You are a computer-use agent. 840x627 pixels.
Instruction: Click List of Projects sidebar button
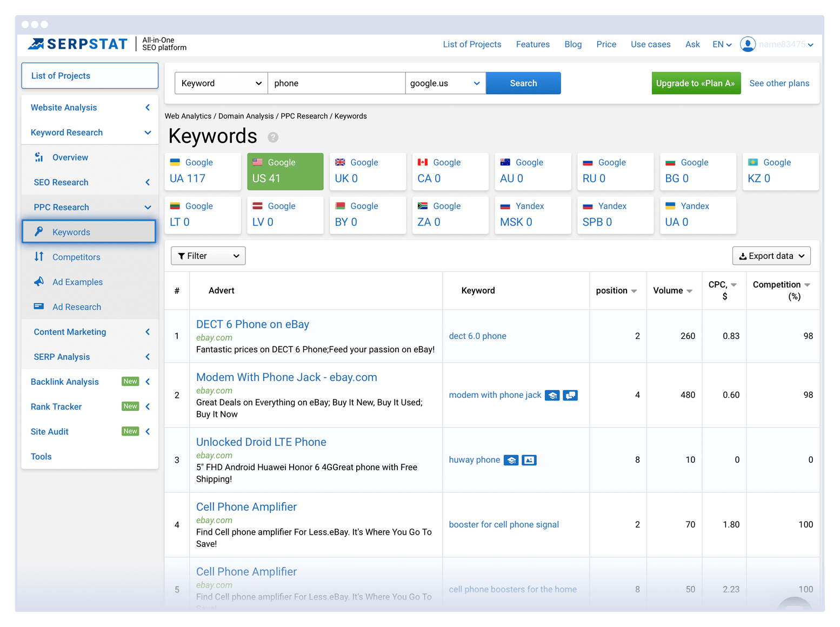[x=90, y=76]
